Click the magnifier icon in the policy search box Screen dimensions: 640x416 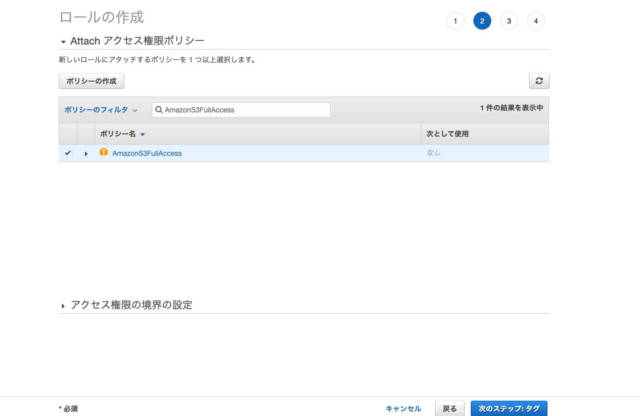pyautogui.click(x=159, y=110)
